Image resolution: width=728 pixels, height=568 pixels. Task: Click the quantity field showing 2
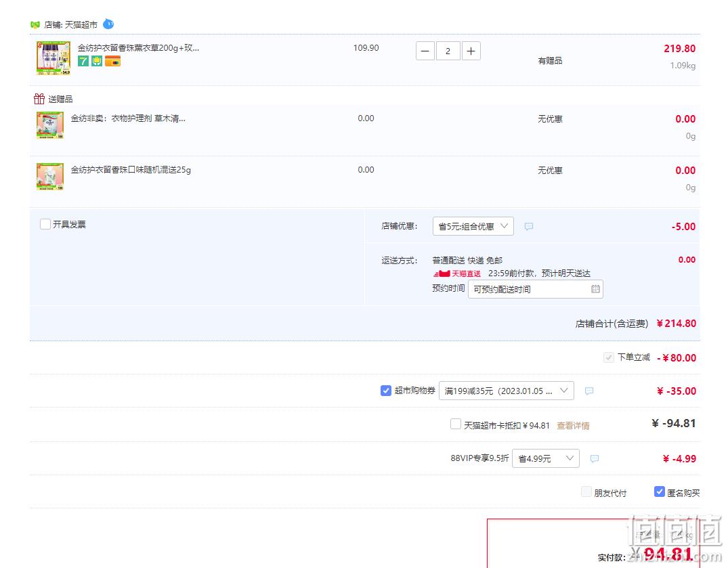[x=448, y=51]
